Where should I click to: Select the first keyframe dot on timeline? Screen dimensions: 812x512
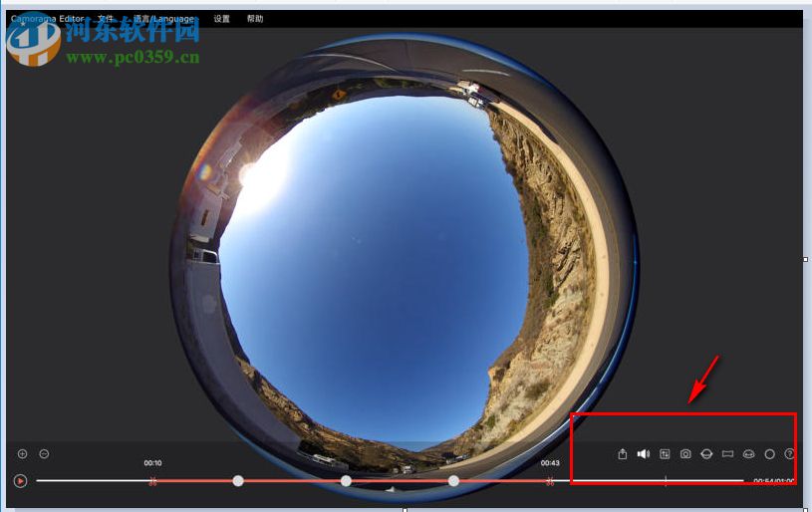[238, 481]
